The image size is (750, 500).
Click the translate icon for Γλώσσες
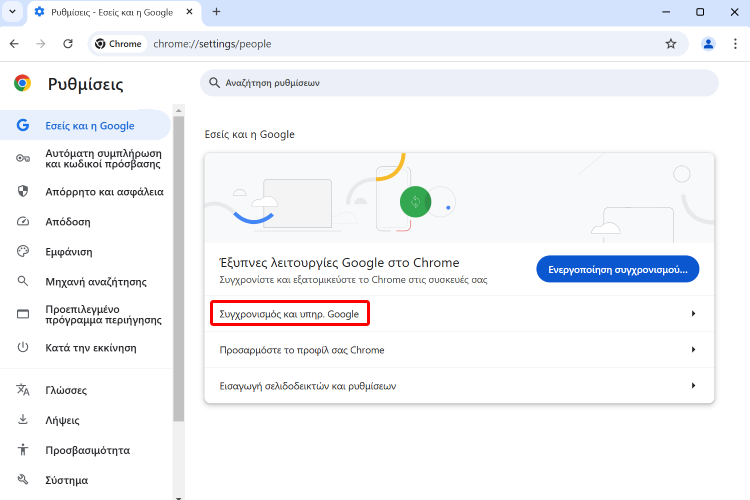point(22,390)
